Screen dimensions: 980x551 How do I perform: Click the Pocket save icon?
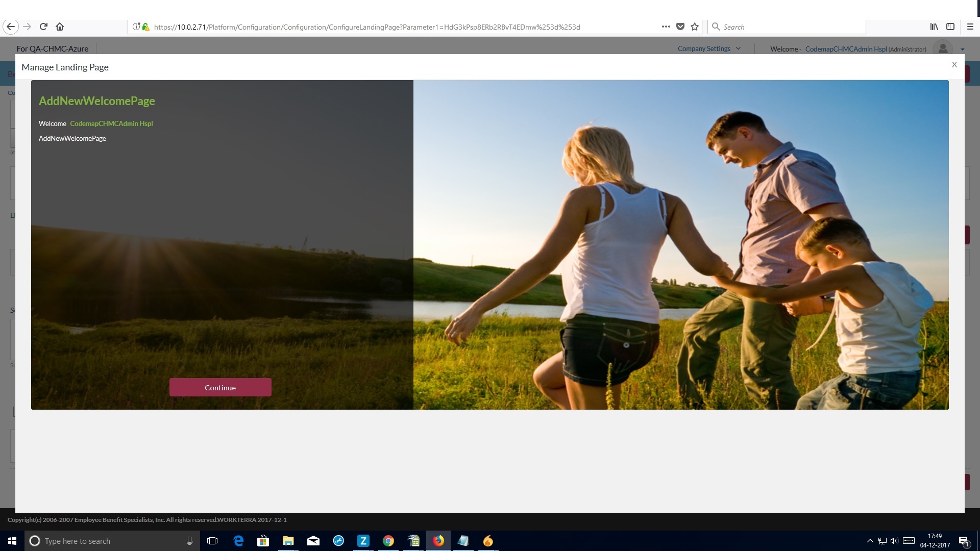(680, 27)
